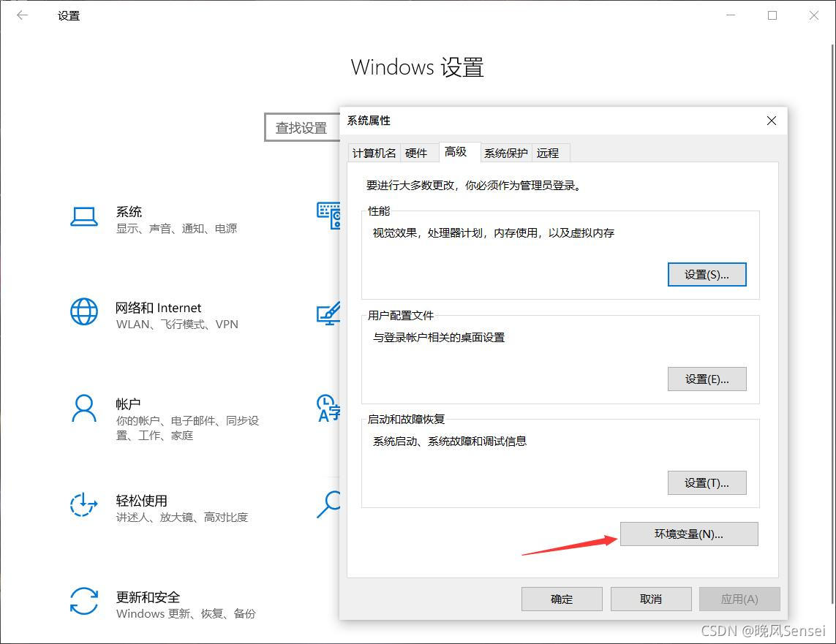Click the 查找设置 search field
This screenshot has height=644, width=836.
pos(301,126)
